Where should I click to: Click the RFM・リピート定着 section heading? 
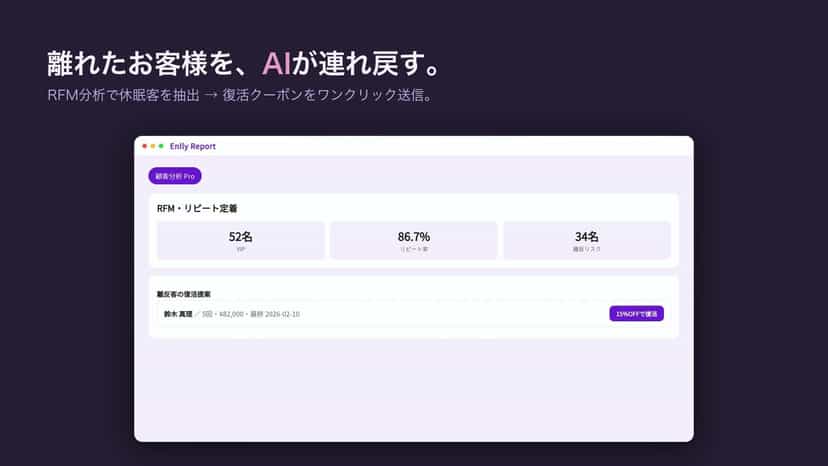point(197,208)
